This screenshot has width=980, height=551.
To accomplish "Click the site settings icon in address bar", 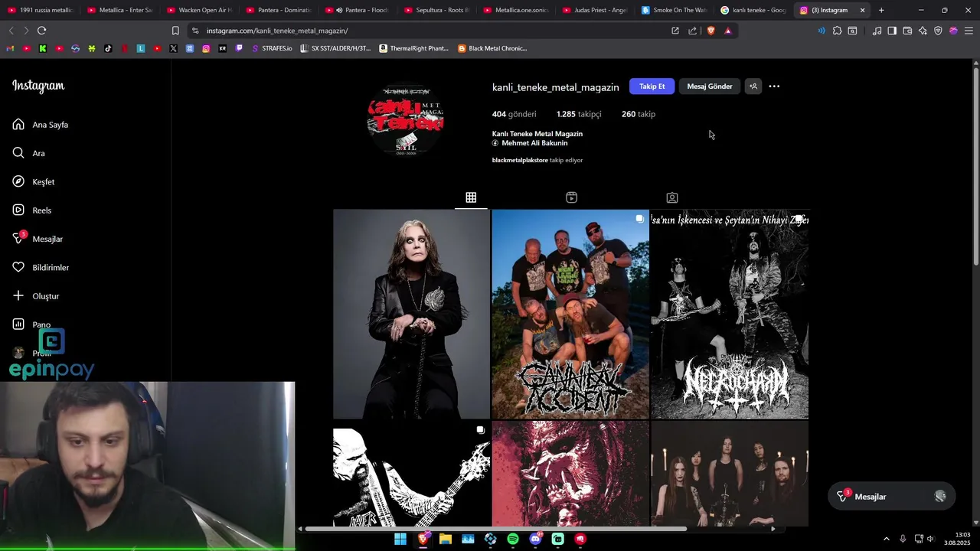I will pos(195,31).
